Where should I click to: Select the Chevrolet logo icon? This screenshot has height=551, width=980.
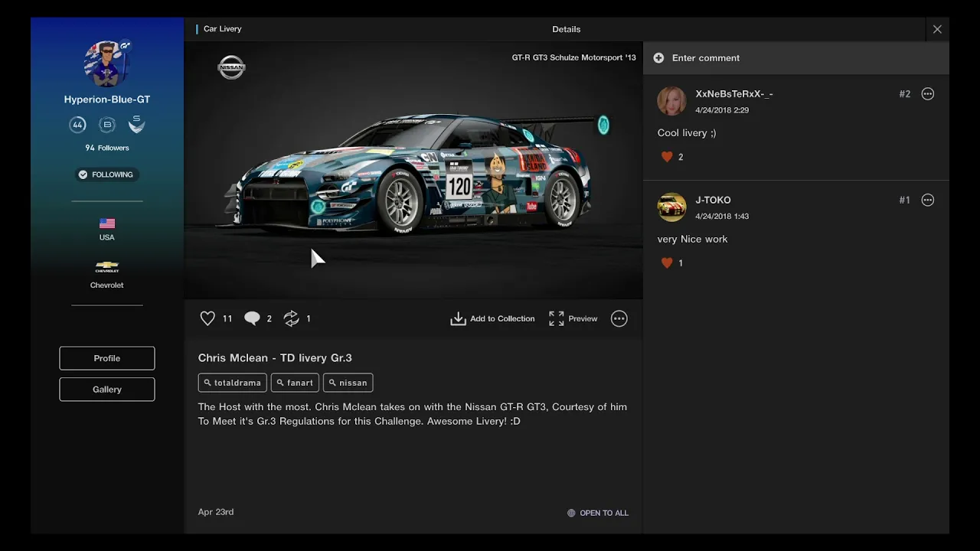coord(107,267)
